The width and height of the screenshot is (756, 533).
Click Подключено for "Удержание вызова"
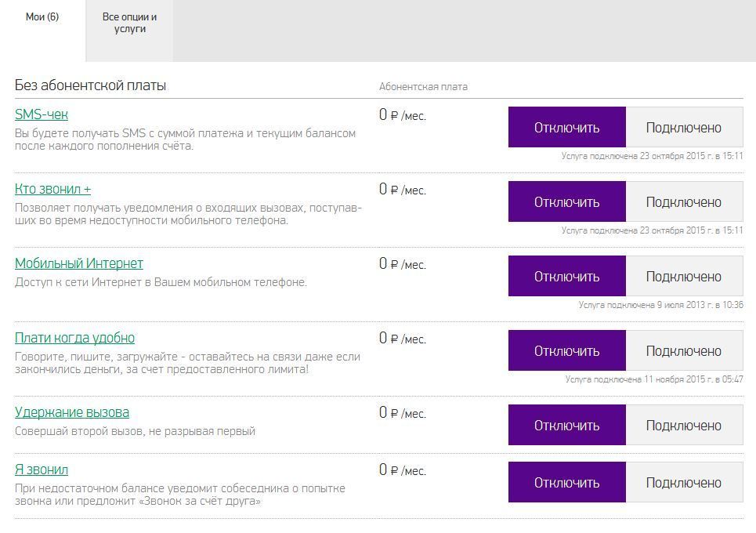[x=684, y=425]
